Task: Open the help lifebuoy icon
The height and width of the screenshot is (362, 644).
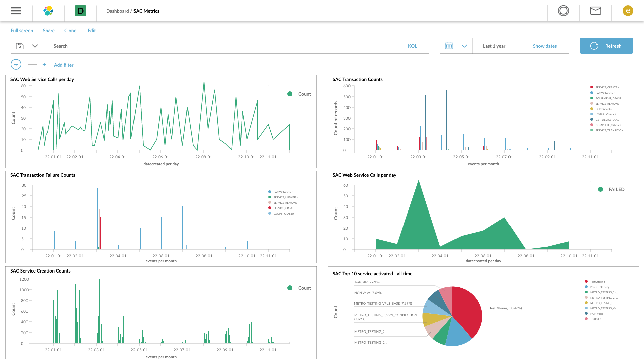Action: click(563, 11)
